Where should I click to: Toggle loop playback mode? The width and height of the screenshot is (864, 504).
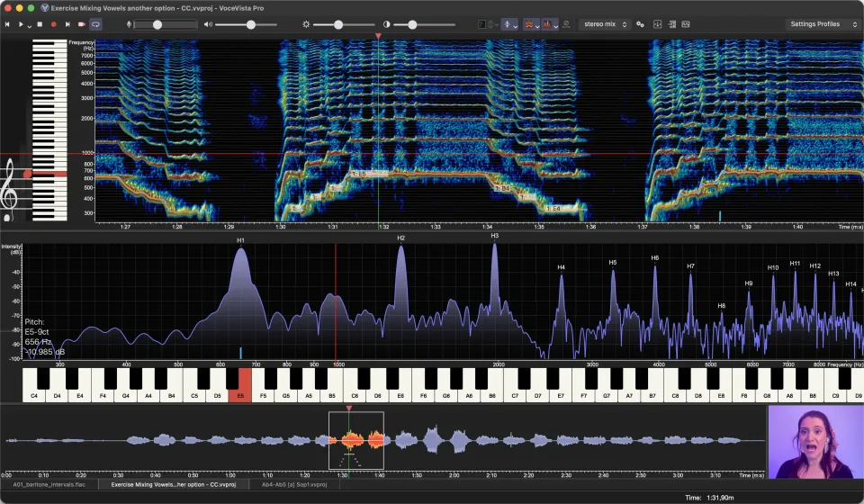(95, 24)
